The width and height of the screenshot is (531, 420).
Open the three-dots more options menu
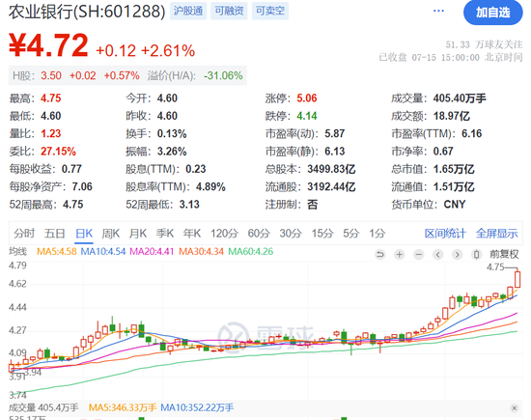tap(438, 11)
